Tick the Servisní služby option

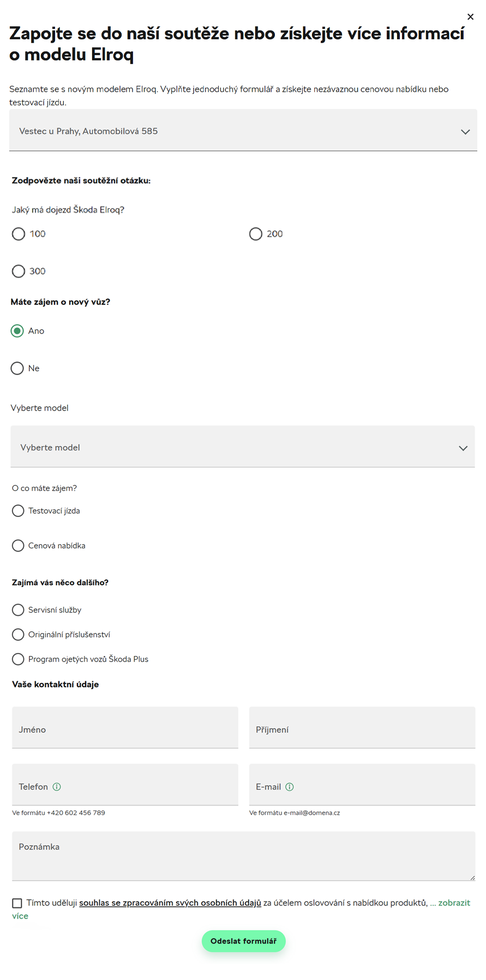[18, 610]
